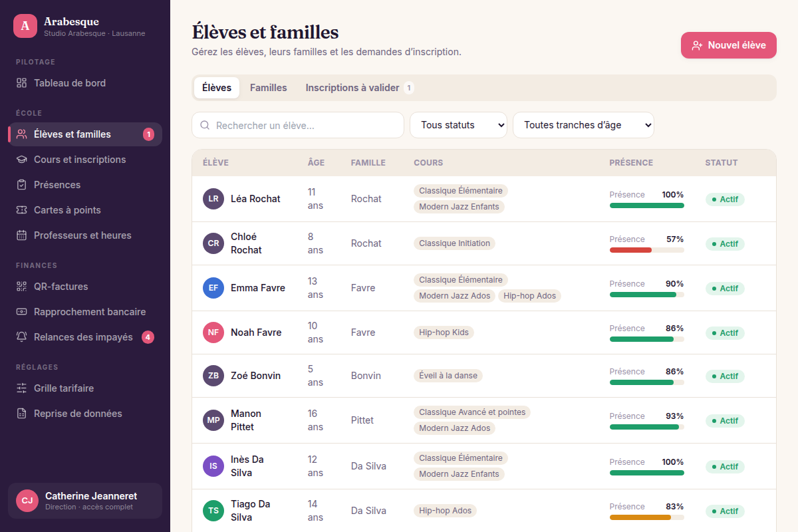
Task: Open Tableau de bord dashboard icon
Action: (21, 83)
